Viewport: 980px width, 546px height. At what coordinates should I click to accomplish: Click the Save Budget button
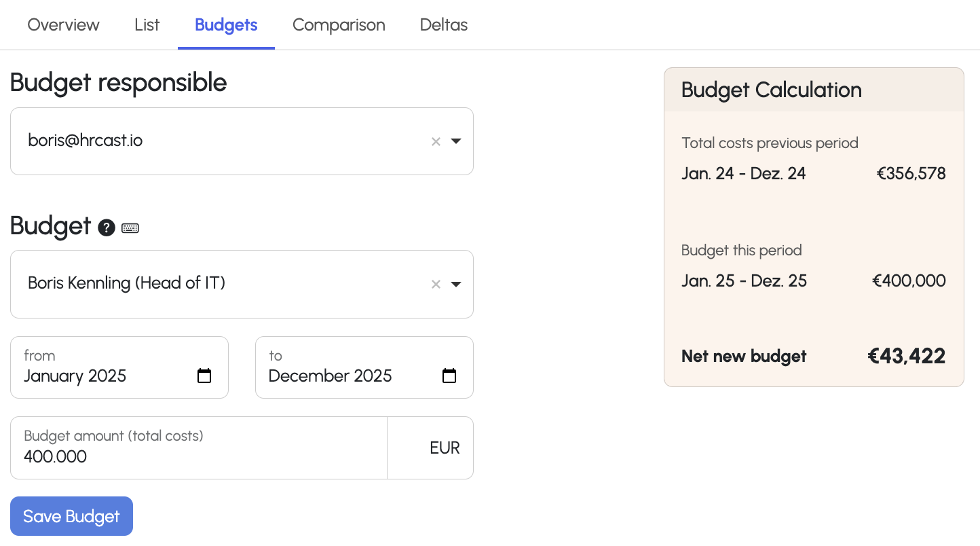[x=71, y=516]
